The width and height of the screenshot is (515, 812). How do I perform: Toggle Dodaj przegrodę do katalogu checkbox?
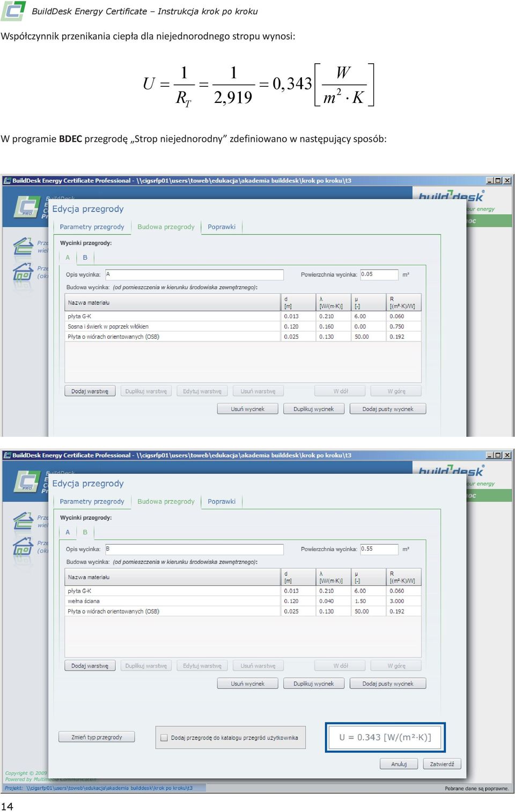coord(165,737)
